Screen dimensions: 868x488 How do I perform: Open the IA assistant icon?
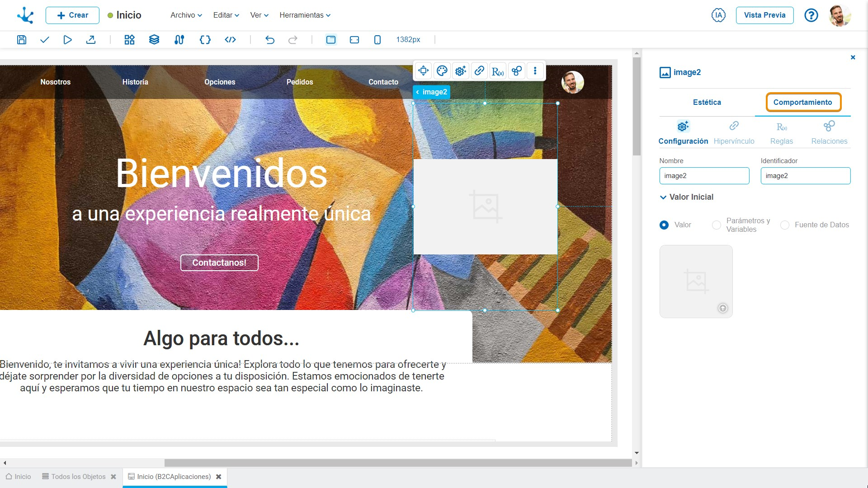(718, 15)
